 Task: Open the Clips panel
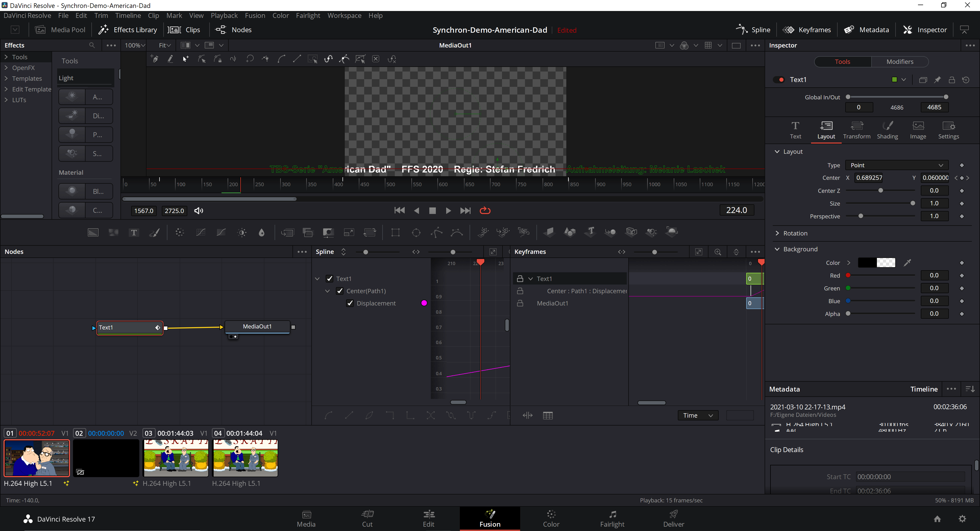[x=184, y=30]
